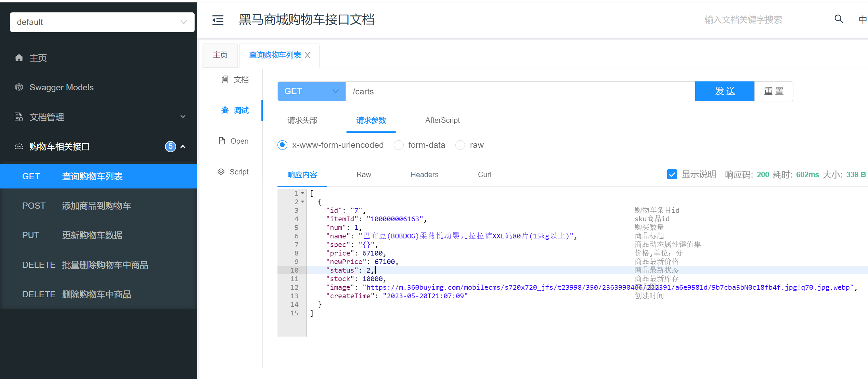Open the Raw response tab

[363, 175]
